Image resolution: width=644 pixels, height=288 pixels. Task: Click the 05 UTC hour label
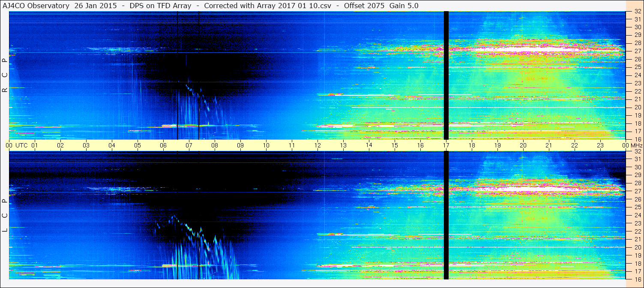point(138,145)
